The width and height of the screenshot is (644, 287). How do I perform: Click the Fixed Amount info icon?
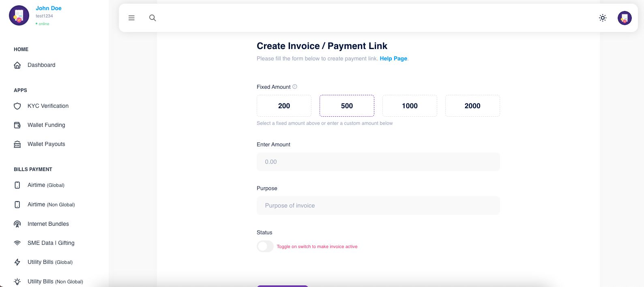[x=295, y=87]
